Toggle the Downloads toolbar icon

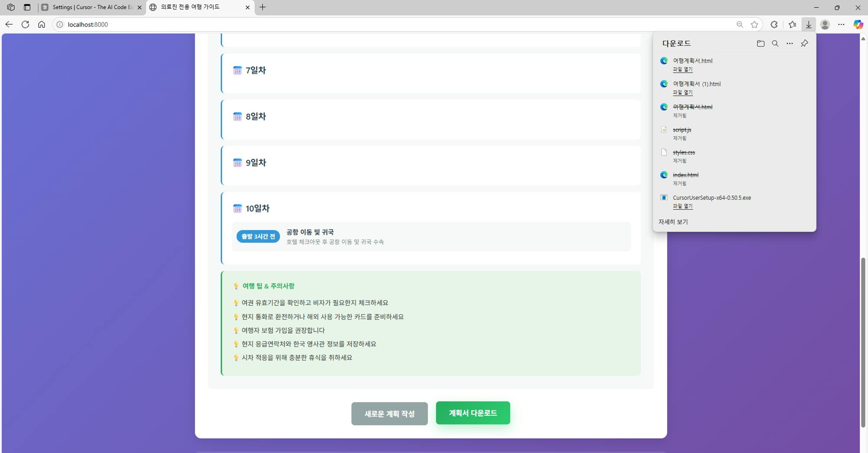point(809,24)
